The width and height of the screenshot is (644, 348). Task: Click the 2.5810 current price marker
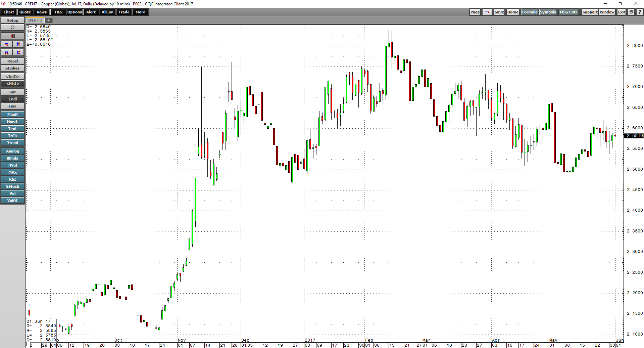(x=634, y=136)
